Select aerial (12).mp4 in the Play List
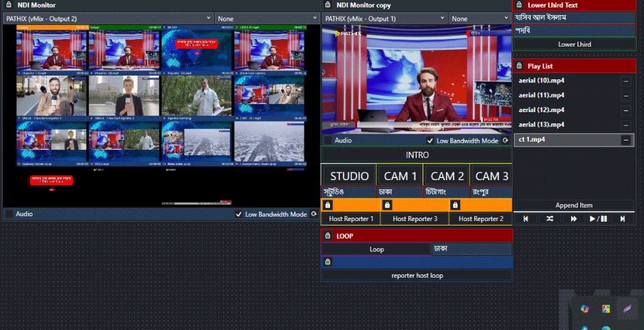 pyautogui.click(x=566, y=110)
